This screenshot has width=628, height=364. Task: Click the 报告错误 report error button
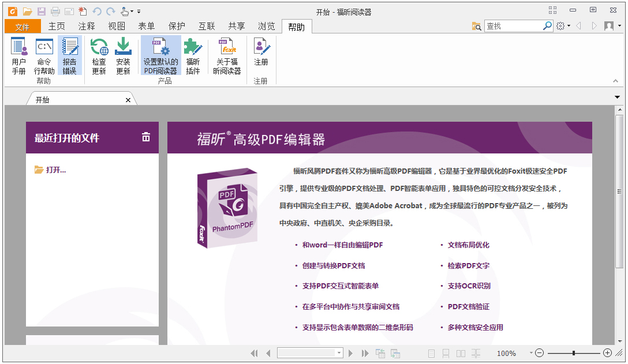70,56
